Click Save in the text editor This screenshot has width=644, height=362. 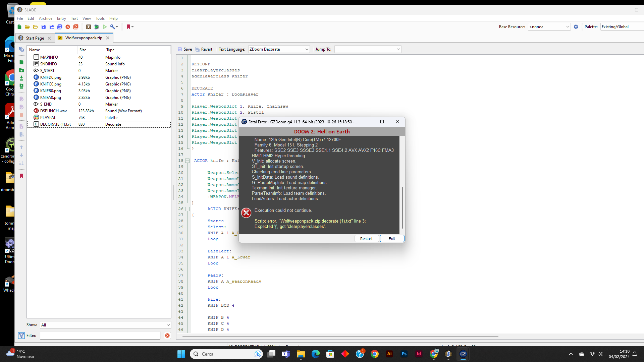point(185,49)
